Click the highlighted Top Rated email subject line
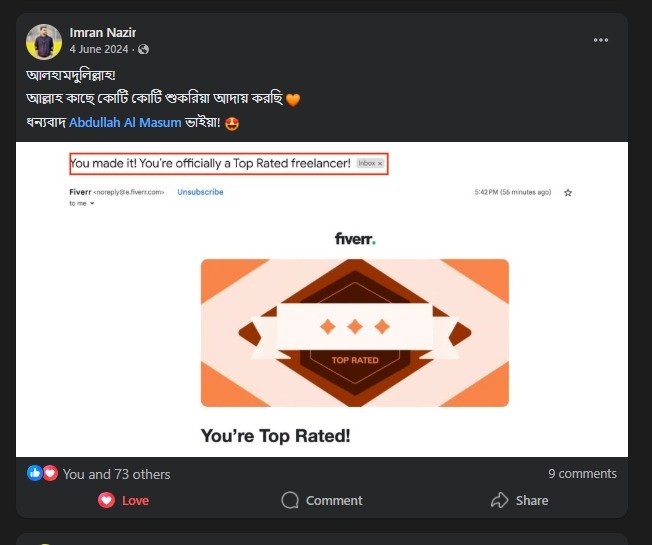Image resolution: width=652 pixels, height=545 pixels. (x=210, y=163)
